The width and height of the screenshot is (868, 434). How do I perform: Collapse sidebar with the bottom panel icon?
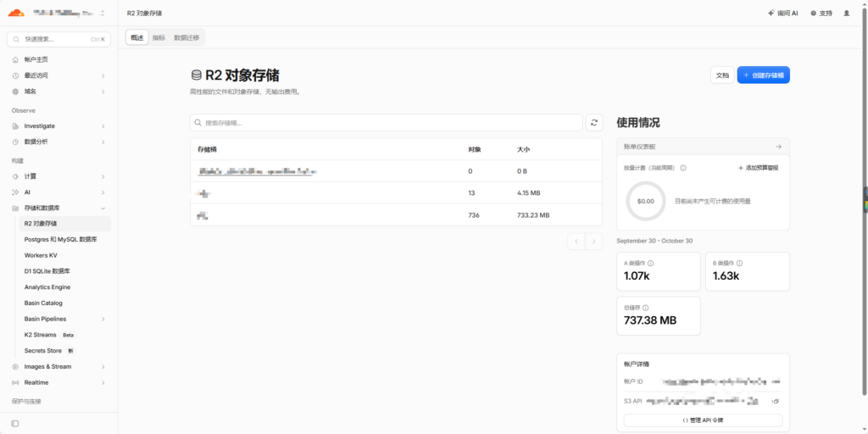[x=15, y=424]
